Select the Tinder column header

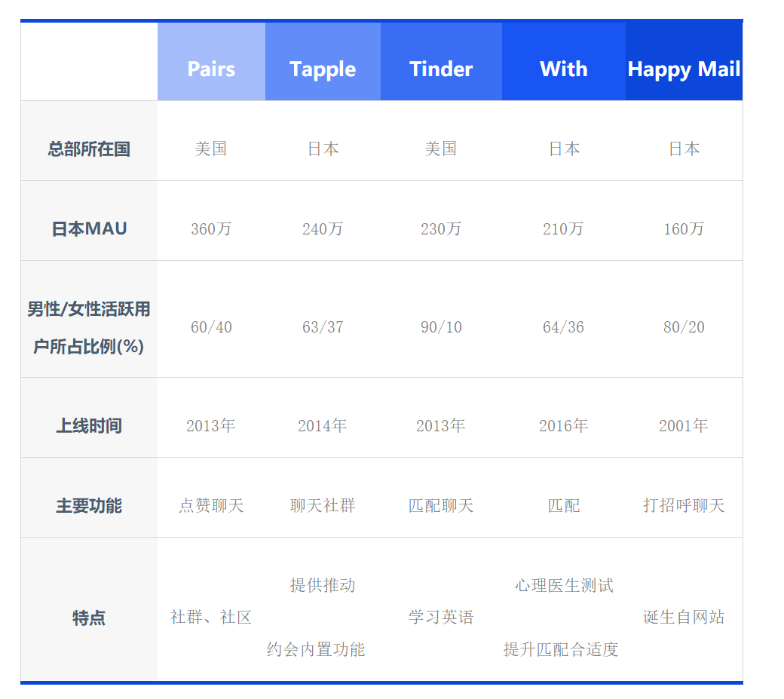click(x=441, y=69)
